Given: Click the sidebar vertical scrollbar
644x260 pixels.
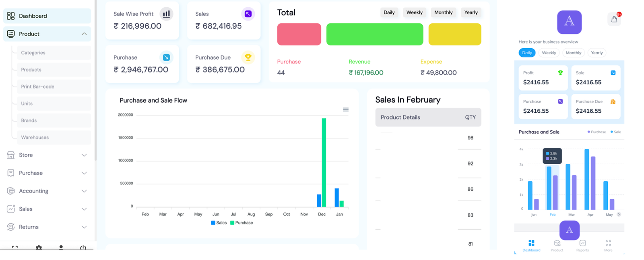Looking at the screenshot, I should click(x=95, y=80).
